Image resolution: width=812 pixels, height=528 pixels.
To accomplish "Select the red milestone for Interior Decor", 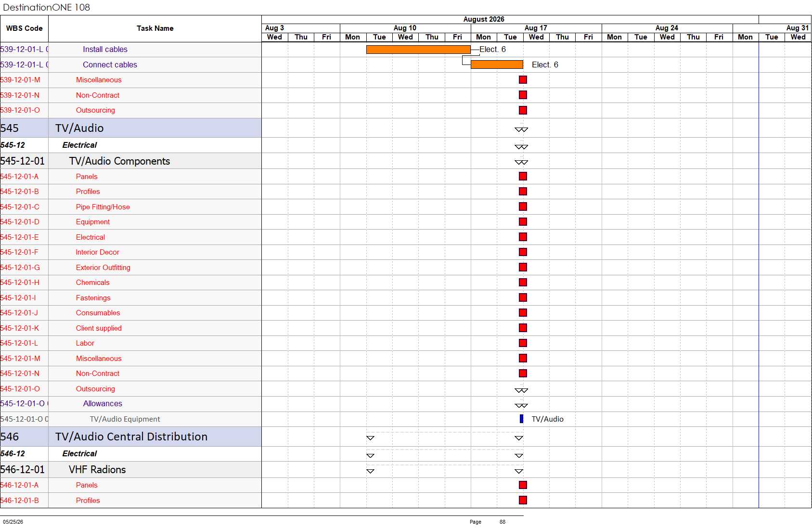I will coord(523,252).
